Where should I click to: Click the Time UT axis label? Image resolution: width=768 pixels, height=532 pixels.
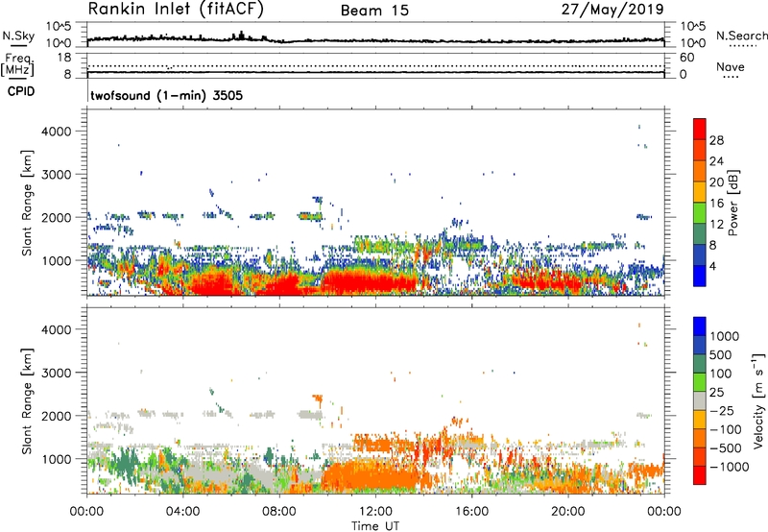[375, 526]
